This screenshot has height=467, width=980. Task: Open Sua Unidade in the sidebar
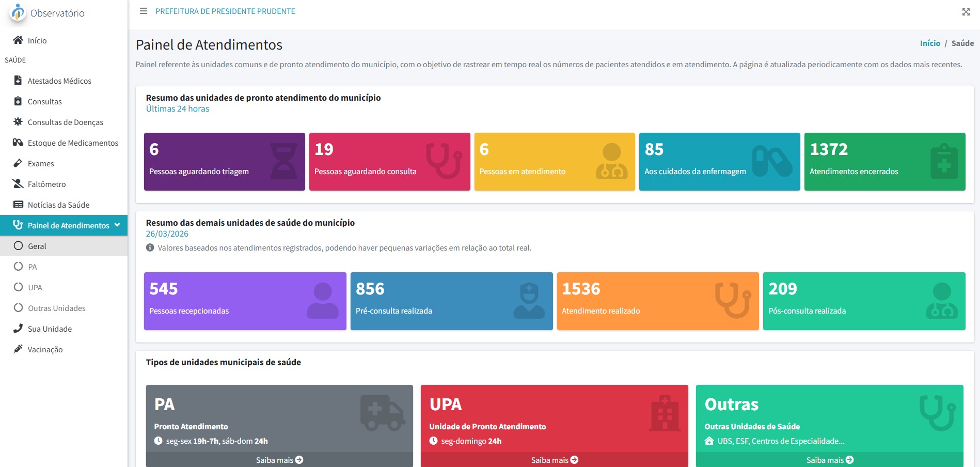[50, 329]
